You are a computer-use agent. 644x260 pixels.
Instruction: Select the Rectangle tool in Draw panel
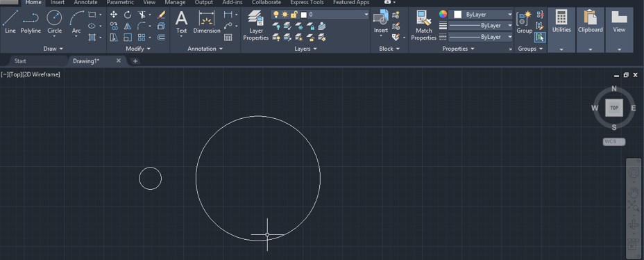click(x=92, y=15)
